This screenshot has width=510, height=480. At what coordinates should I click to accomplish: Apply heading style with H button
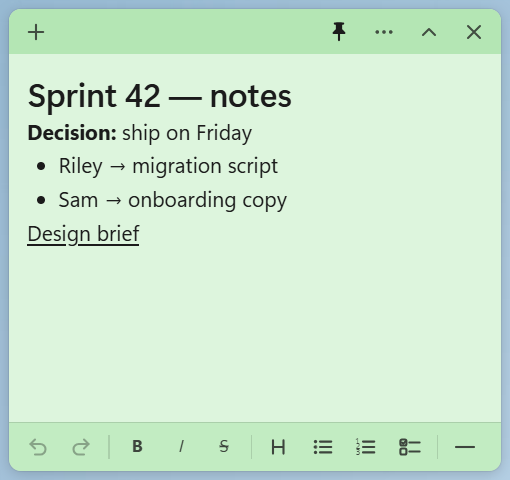[278, 447]
